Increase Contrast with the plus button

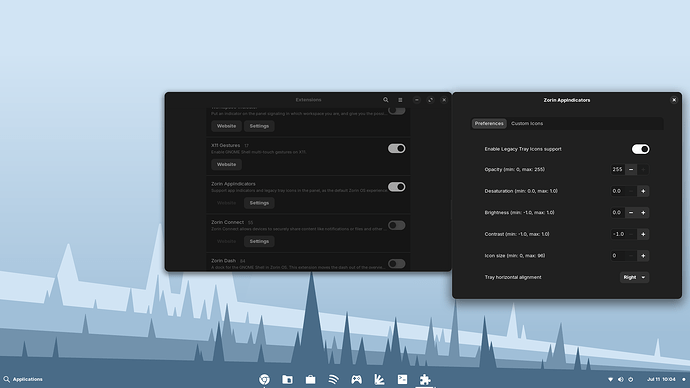[643, 234]
